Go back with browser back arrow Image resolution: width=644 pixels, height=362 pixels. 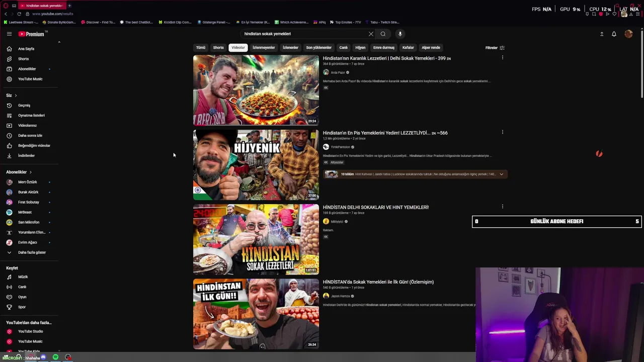click(x=6, y=14)
